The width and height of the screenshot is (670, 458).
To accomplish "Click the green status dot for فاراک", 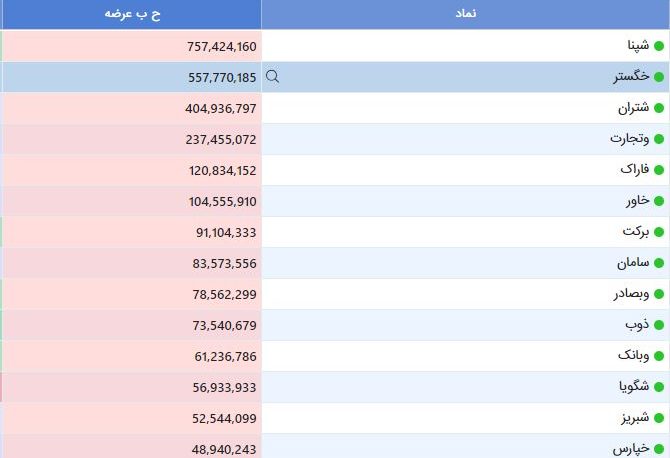I will tap(659, 170).
